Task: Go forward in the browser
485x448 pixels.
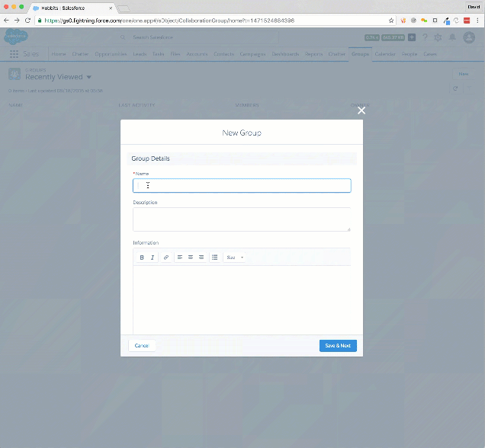Action: (x=17, y=21)
